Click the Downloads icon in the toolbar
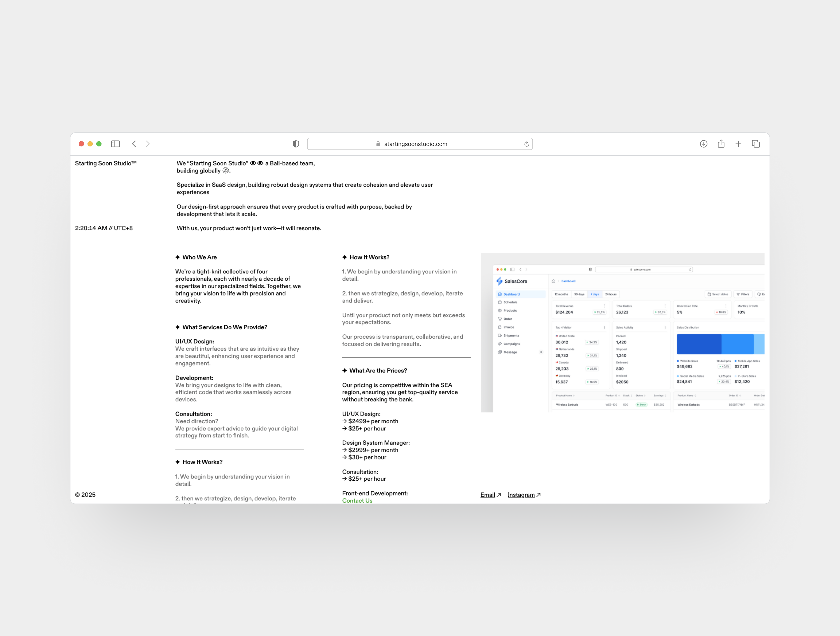Viewport: 840px width, 636px height. pyautogui.click(x=703, y=144)
